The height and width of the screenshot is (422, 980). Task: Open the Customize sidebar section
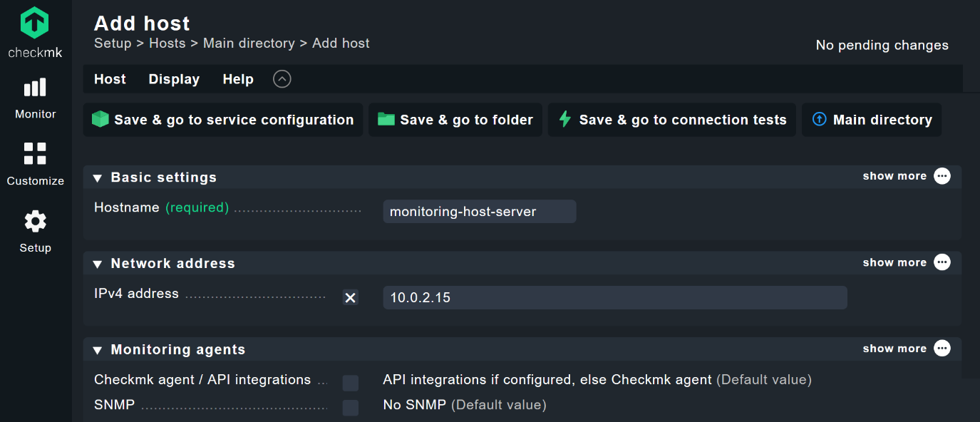(34, 163)
